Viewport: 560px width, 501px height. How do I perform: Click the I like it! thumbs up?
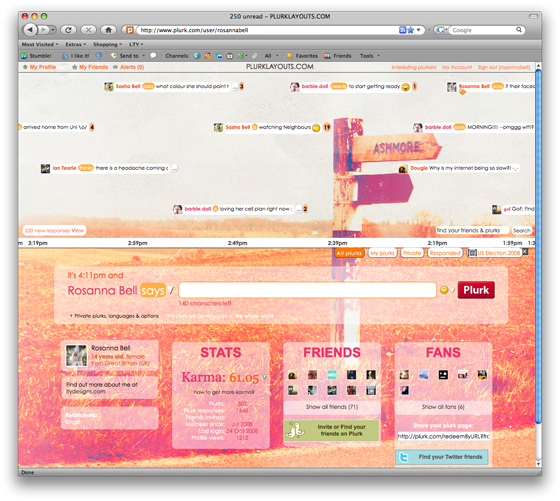(x=75, y=56)
